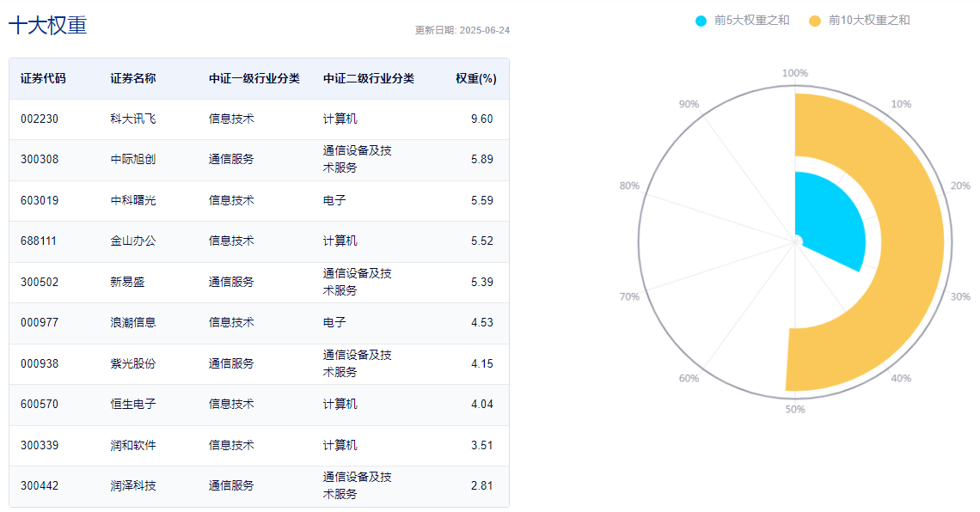
Task: Click the 十大权重 section title
Action: point(47,26)
